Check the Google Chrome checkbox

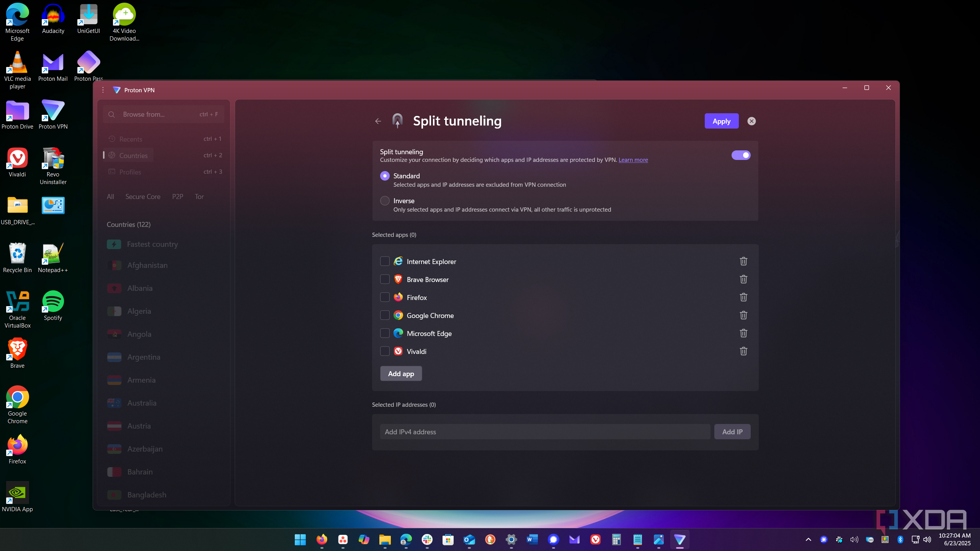[x=385, y=315]
